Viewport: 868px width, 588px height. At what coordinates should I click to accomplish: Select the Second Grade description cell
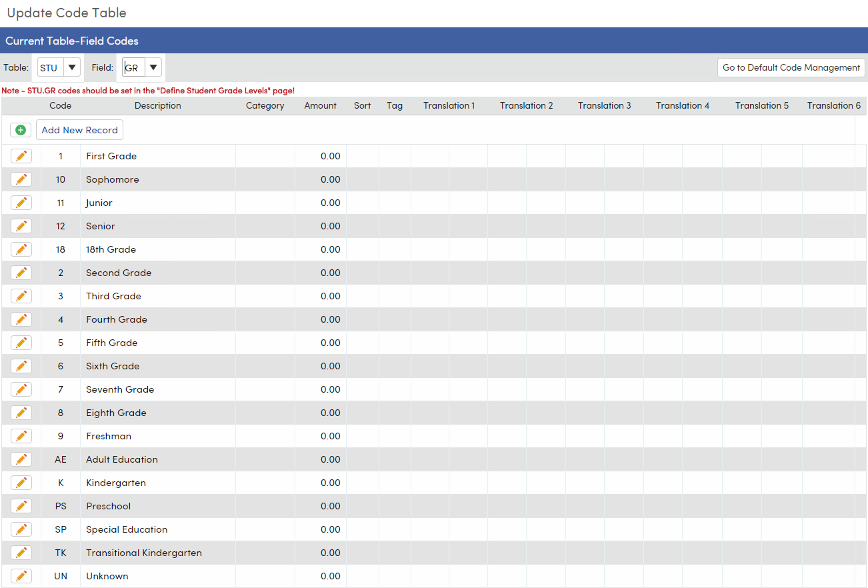coord(158,273)
